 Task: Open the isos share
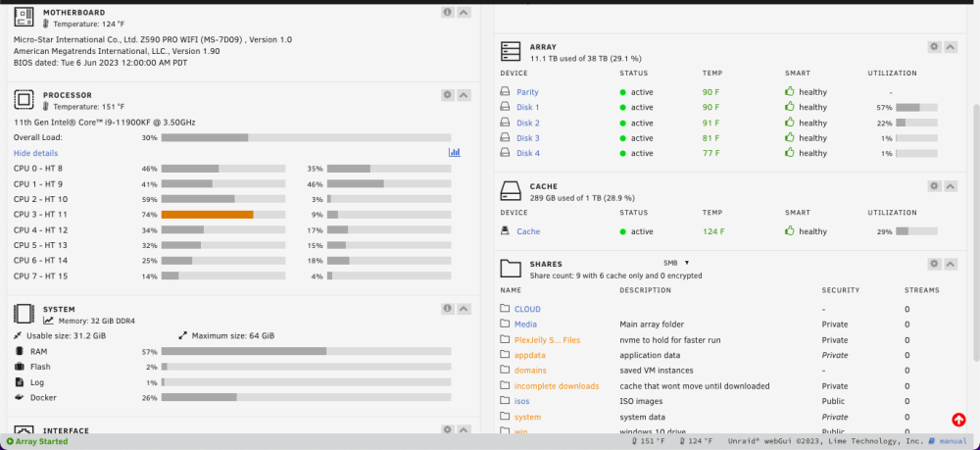tap(522, 401)
